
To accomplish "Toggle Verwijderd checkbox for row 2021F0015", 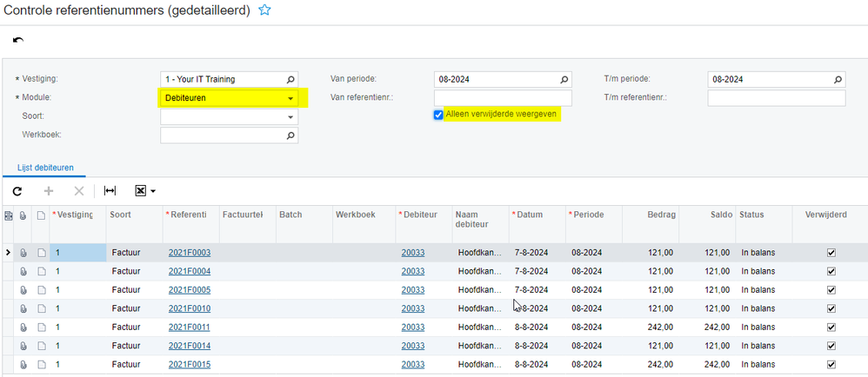I will pyautogui.click(x=831, y=365).
